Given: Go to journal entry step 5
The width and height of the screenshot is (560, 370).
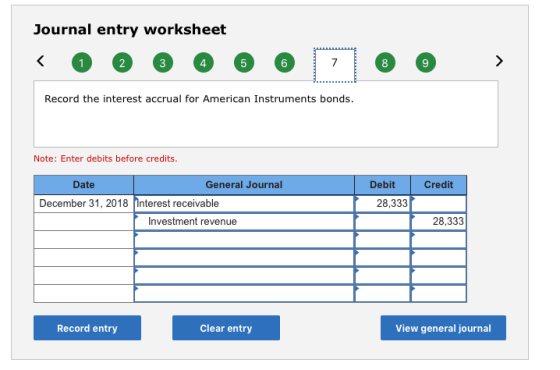Looking at the screenshot, I should pyautogui.click(x=244, y=63).
